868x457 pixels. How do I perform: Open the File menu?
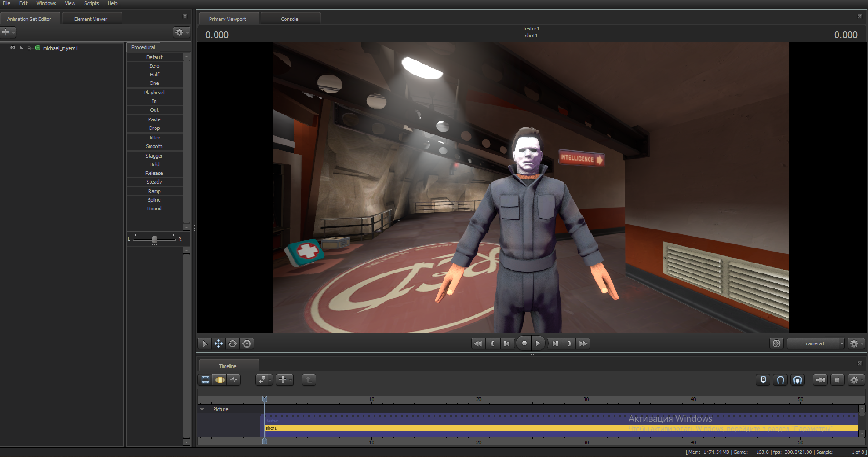(6, 3)
